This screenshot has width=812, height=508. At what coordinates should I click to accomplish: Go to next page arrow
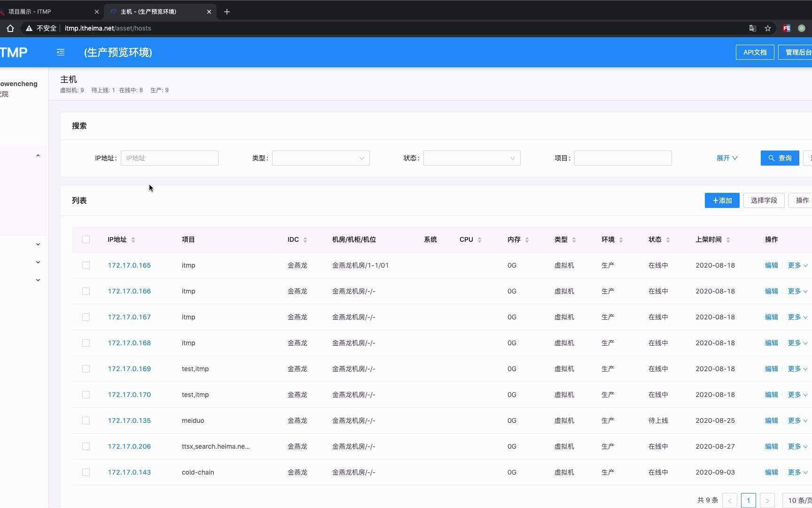(767, 500)
